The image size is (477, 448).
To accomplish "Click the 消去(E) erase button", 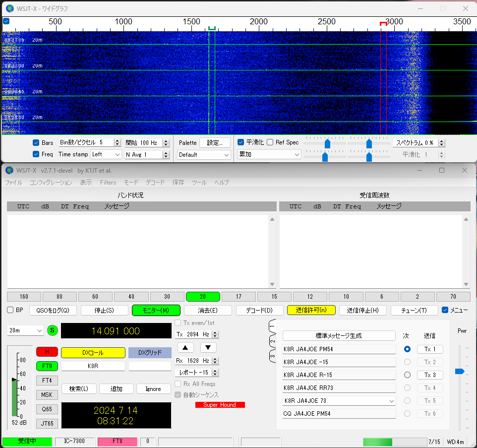I will coord(208,310).
